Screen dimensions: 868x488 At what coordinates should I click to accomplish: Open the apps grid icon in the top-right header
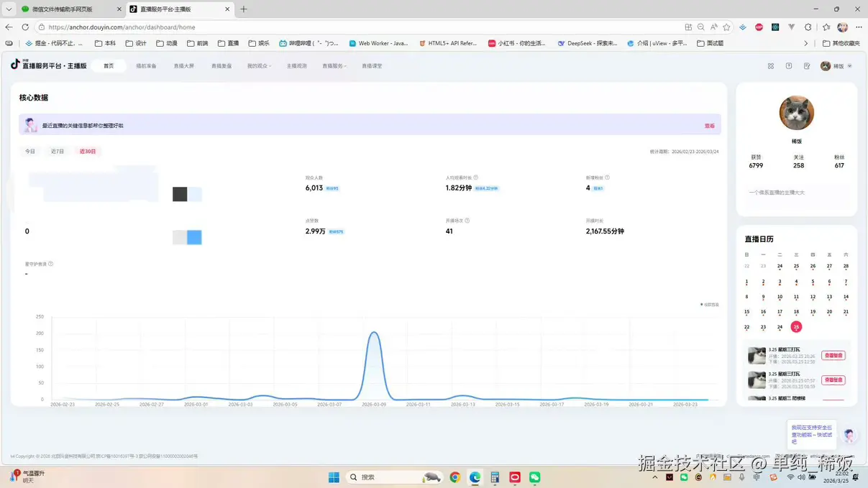pyautogui.click(x=771, y=65)
